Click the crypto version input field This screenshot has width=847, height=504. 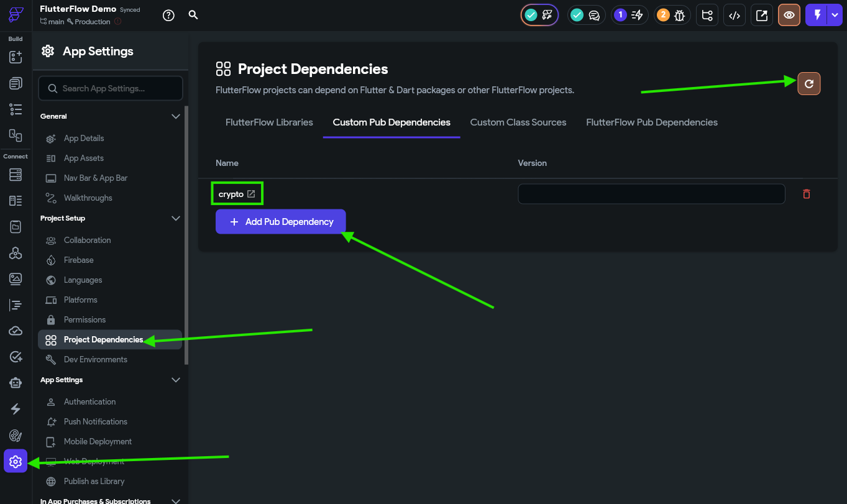(651, 194)
